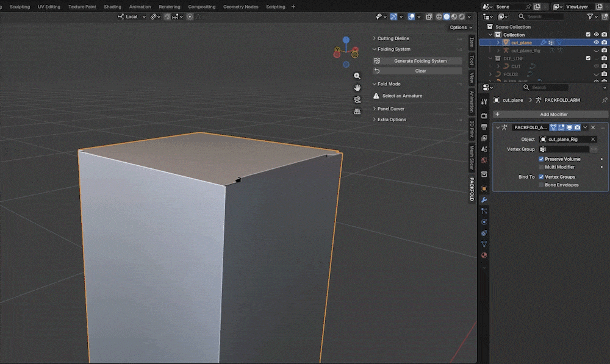The width and height of the screenshot is (610, 364).
Task: Switch perspective/orthographic grid icon
Action: (x=357, y=111)
